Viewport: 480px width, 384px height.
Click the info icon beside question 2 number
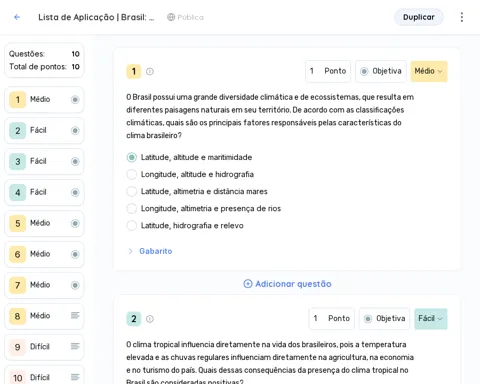(150, 319)
